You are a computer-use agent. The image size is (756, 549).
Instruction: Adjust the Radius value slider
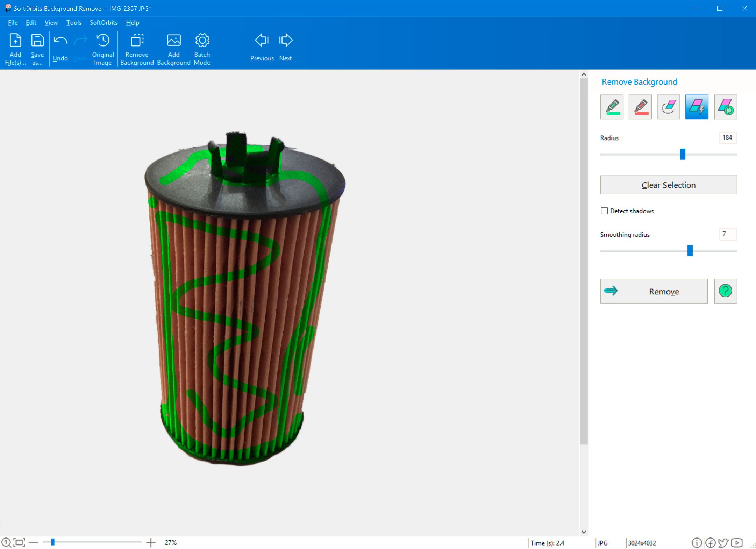tap(682, 154)
